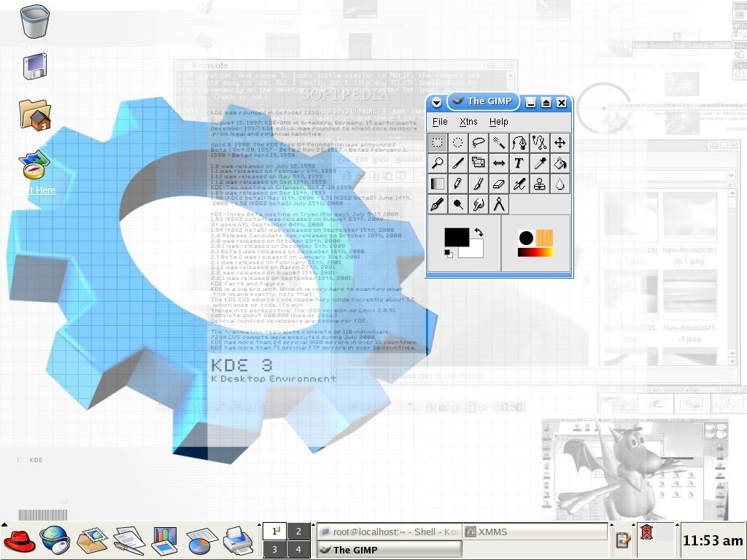This screenshot has width=747, height=560.
Task: Choose the Free Select lasso tool
Action: click(x=479, y=142)
